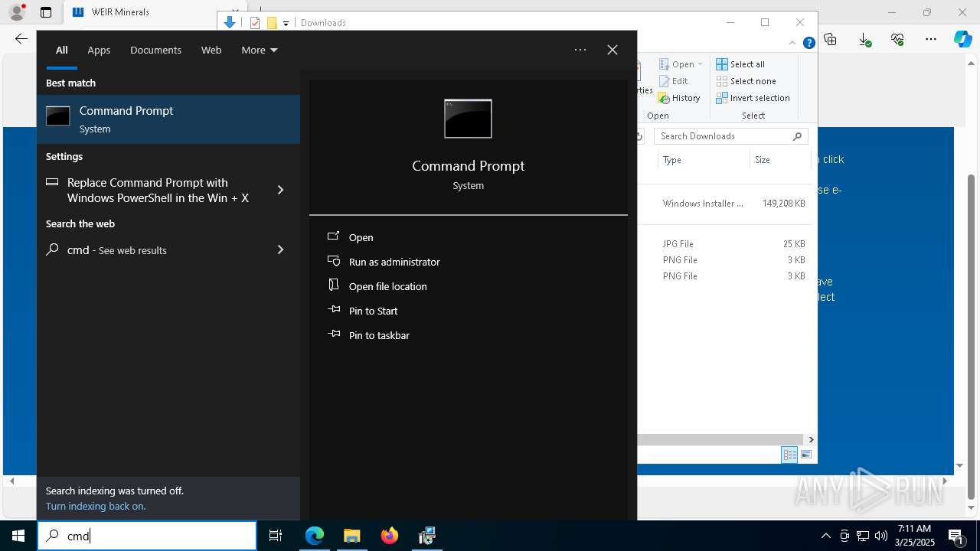Choose Open action for Command Prompt
Image resolution: width=980 pixels, height=551 pixels.
click(361, 237)
